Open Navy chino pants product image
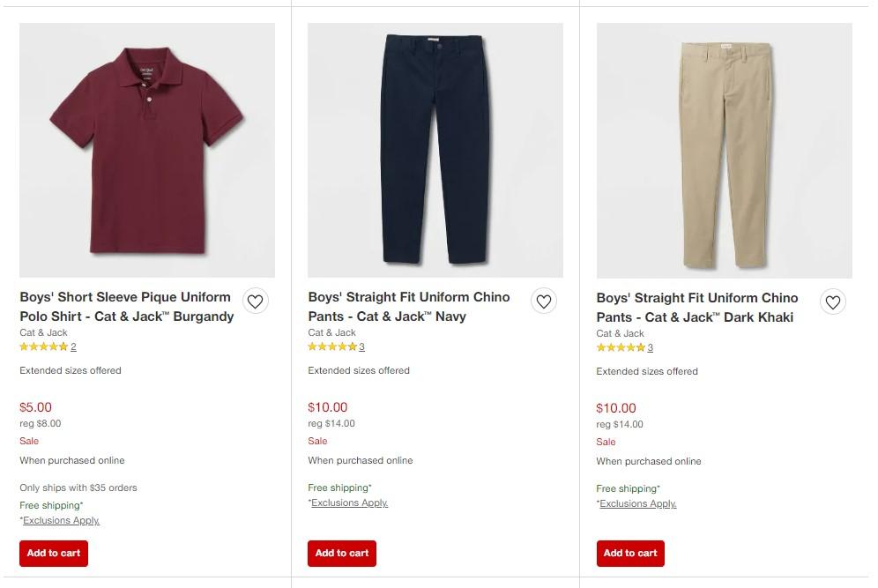The width and height of the screenshot is (878, 588). coord(435,150)
